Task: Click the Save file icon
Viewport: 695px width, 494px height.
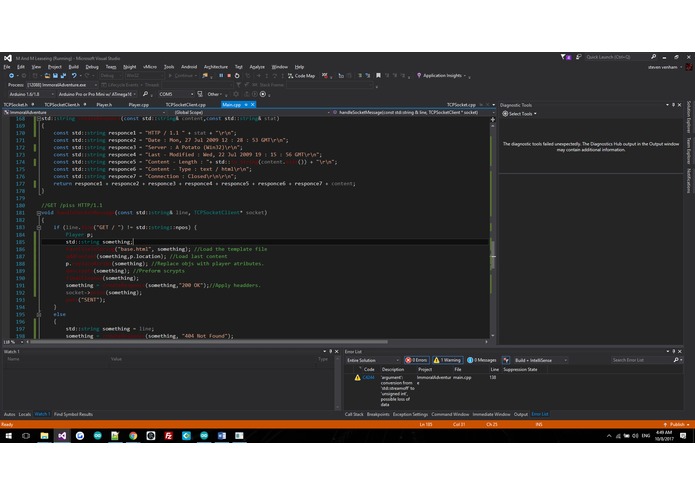Action: (x=55, y=76)
